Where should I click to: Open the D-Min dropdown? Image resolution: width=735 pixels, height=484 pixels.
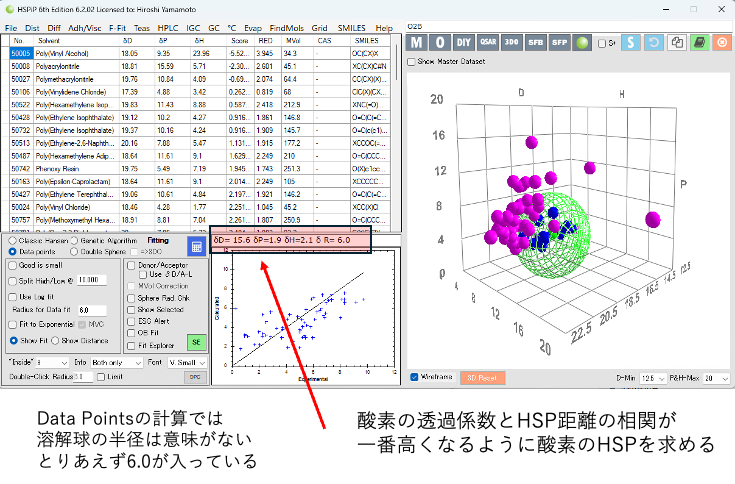pyautogui.click(x=655, y=378)
